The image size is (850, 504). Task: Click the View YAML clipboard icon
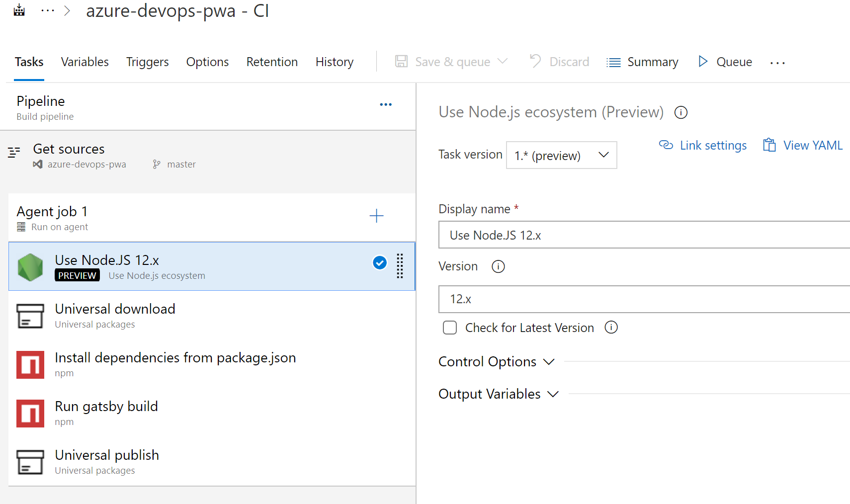coord(769,145)
